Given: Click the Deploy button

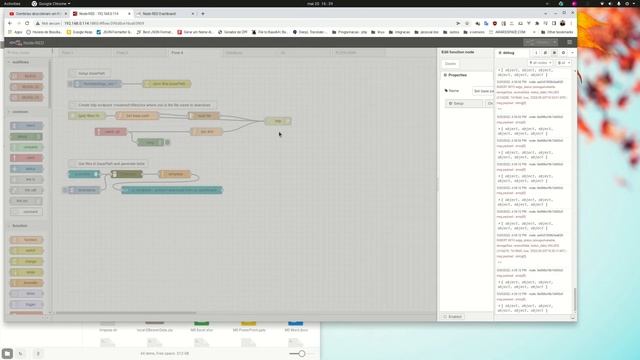Looking at the screenshot, I should click(538, 42).
